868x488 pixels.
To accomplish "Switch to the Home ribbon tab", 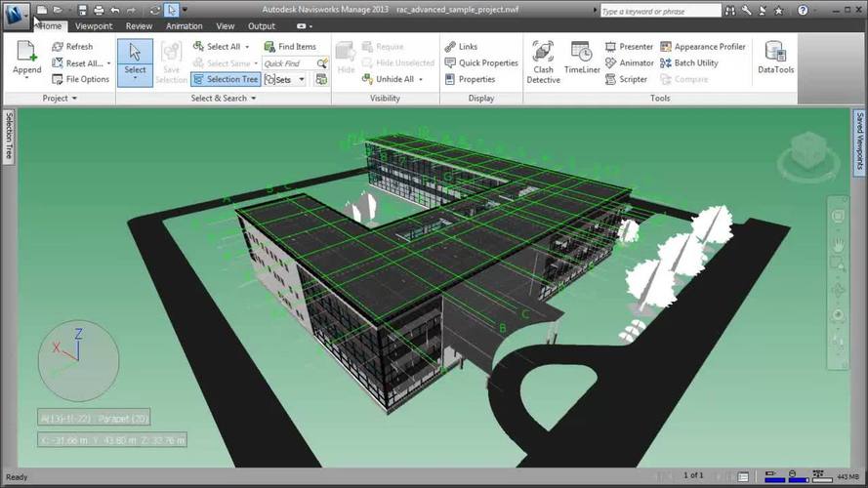I will click(51, 26).
